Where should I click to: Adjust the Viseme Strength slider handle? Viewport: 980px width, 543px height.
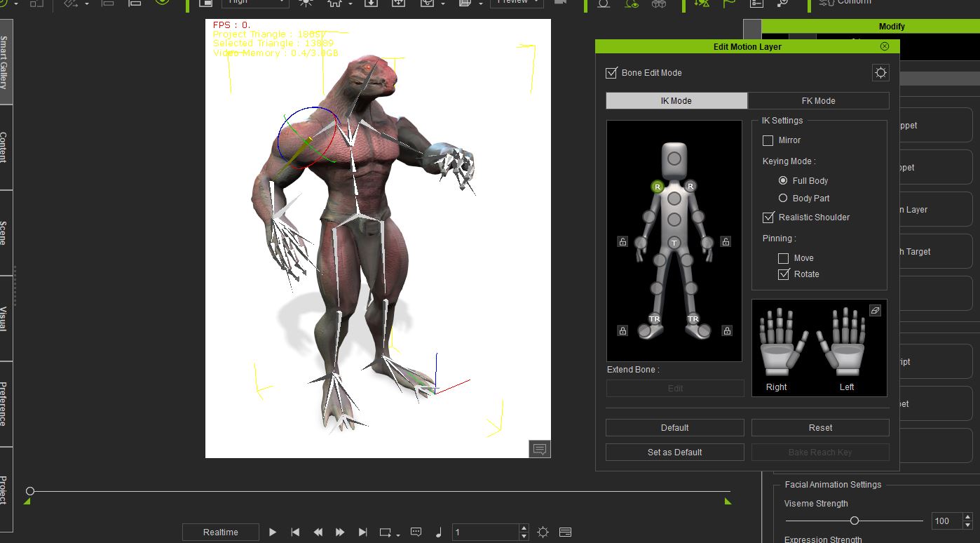tap(855, 521)
